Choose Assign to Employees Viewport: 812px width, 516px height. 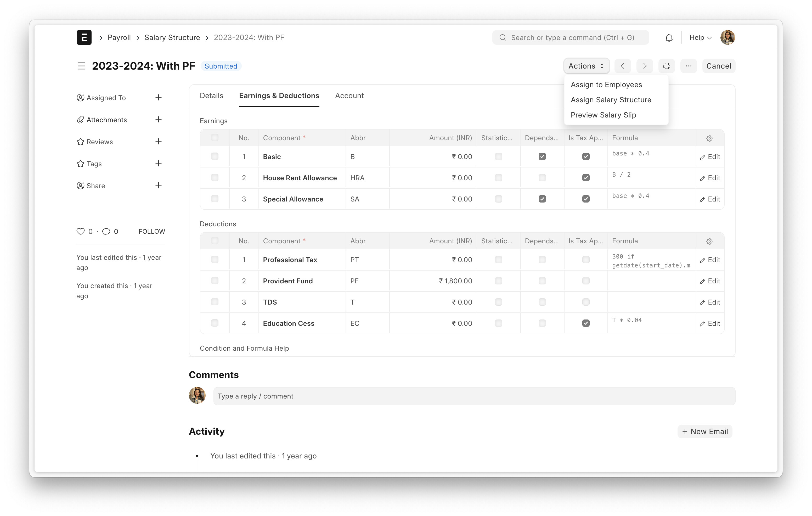pos(606,85)
